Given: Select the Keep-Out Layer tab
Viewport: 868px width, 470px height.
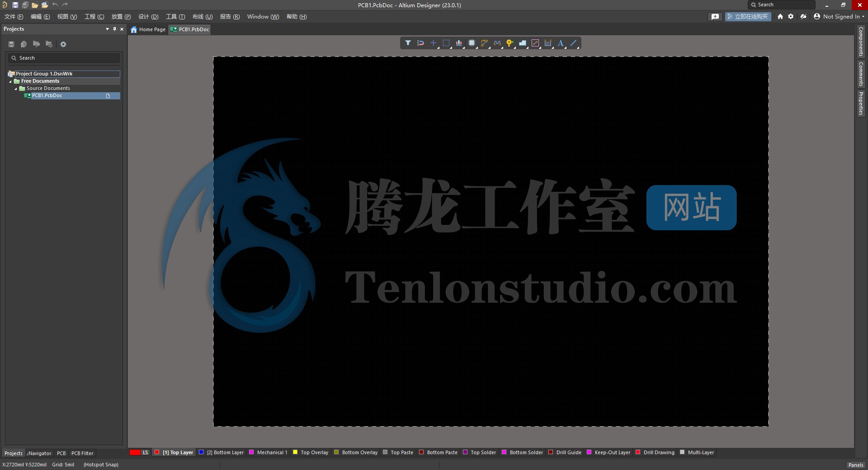Looking at the screenshot, I should [x=609, y=452].
